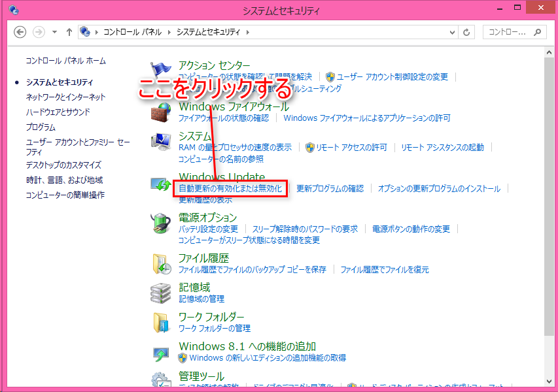558x392 pixels.
Task: Open ユーザー アカウントとファミリー セーフティ category
Action: pyautogui.click(x=78, y=147)
